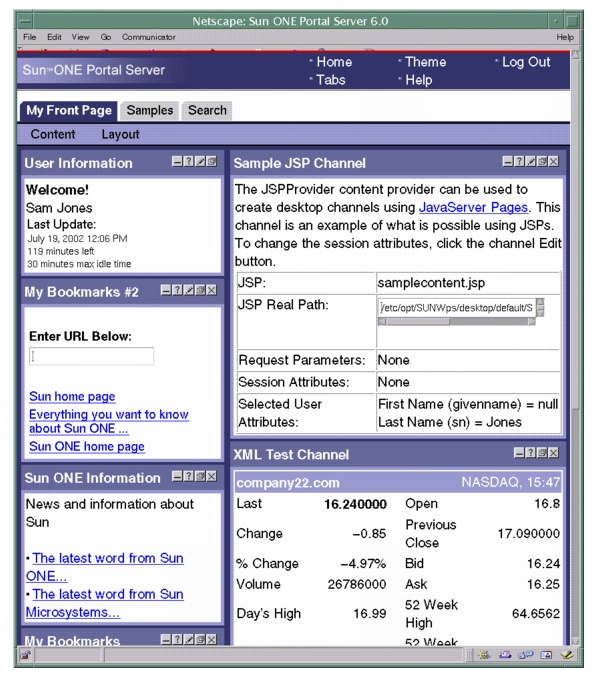Minimize the User Information channel
Image resolution: width=600 pixels, height=680 pixels.
tap(177, 161)
